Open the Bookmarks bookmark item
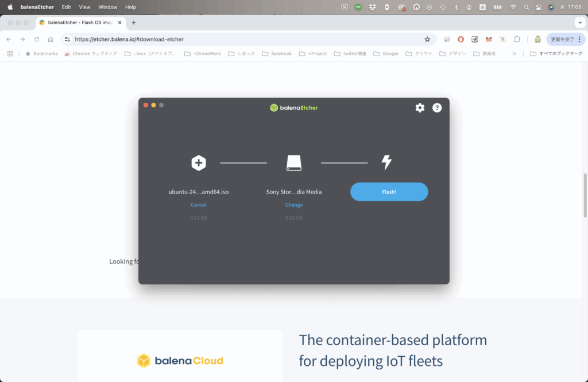The image size is (588, 382). [41, 53]
